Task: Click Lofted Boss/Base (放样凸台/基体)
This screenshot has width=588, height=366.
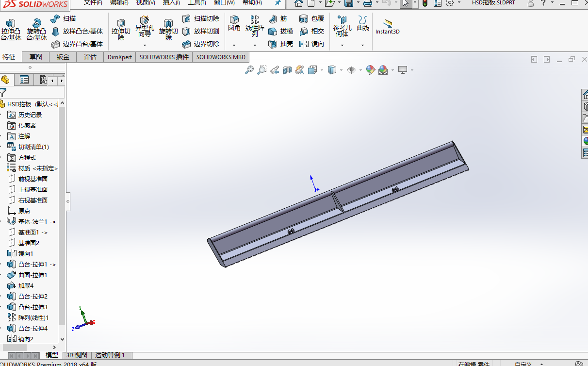Action: coord(77,31)
